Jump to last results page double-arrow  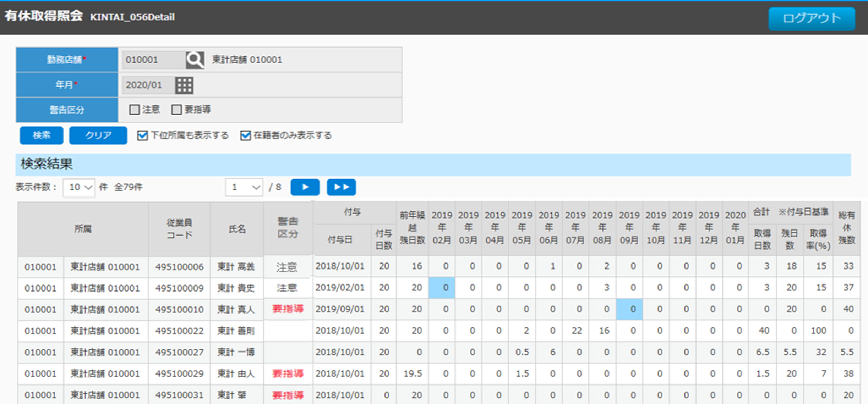coord(341,187)
